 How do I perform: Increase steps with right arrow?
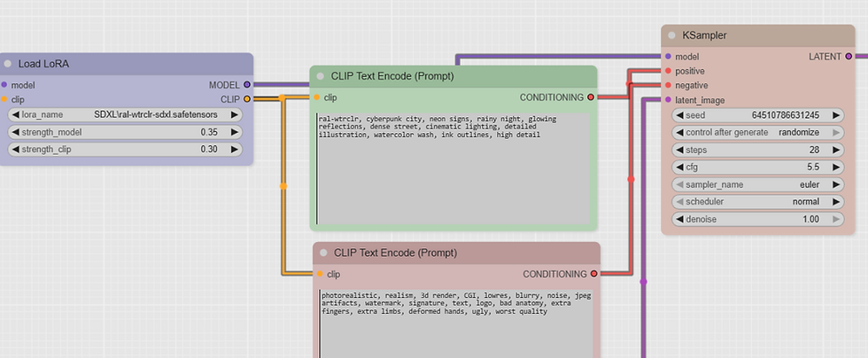point(836,150)
